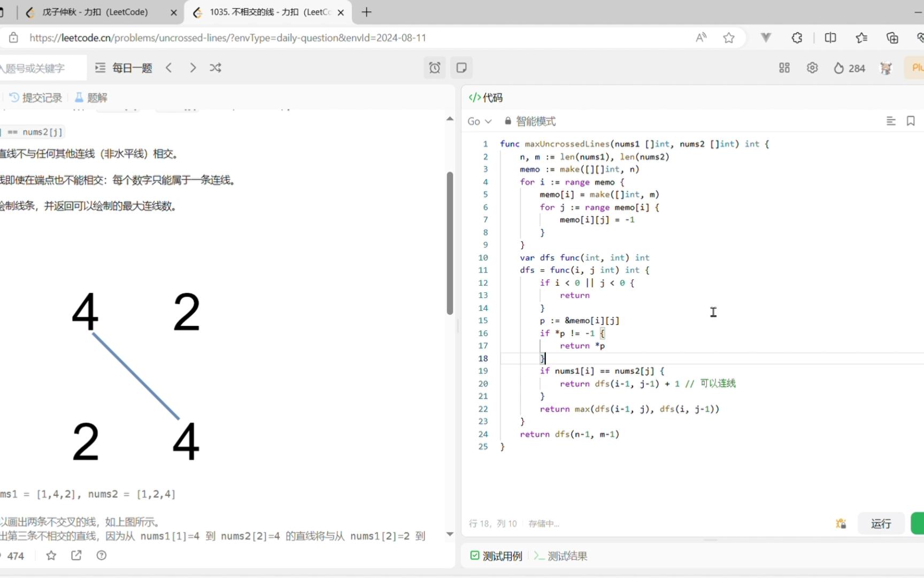Open the code formatting align icon
This screenshot has height=578, width=924.
[x=890, y=121]
